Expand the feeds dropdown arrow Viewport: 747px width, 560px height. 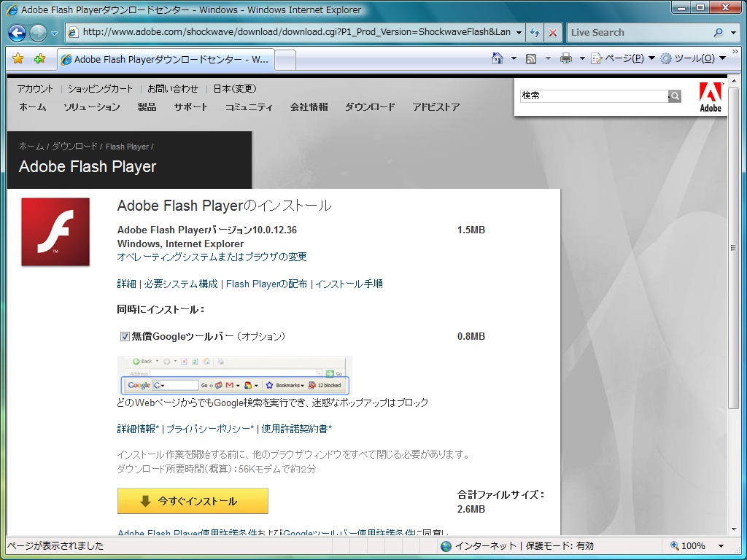point(548,58)
